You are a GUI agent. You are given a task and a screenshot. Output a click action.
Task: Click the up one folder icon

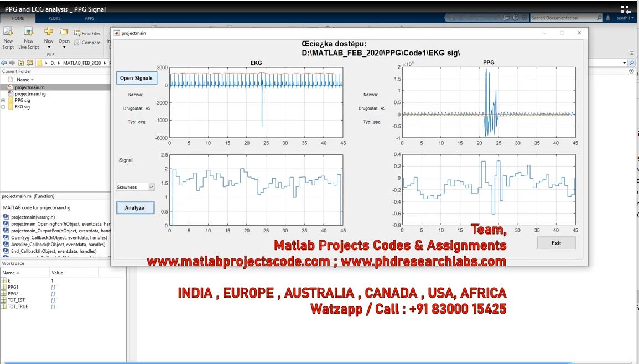point(21,63)
